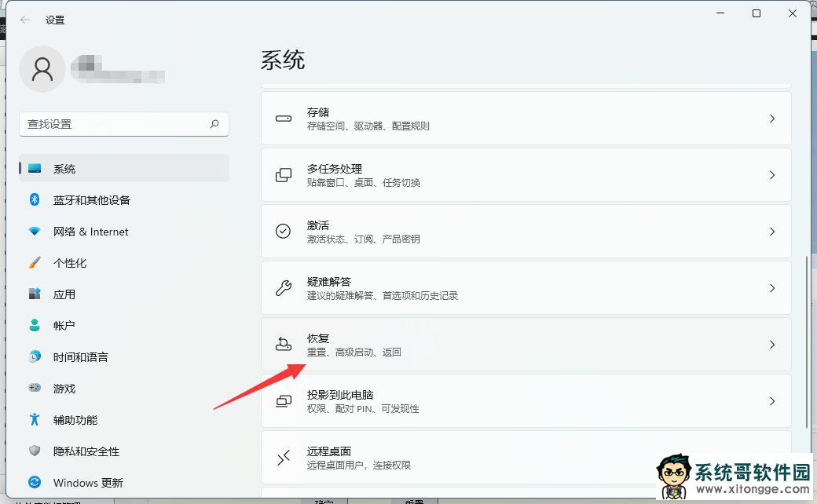Click the Windows 更新 sync icon
817x504 pixels.
35,482
